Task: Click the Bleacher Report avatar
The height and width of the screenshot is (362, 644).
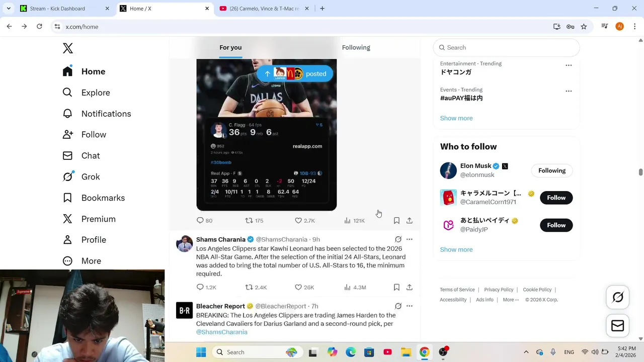Action: [184, 310]
